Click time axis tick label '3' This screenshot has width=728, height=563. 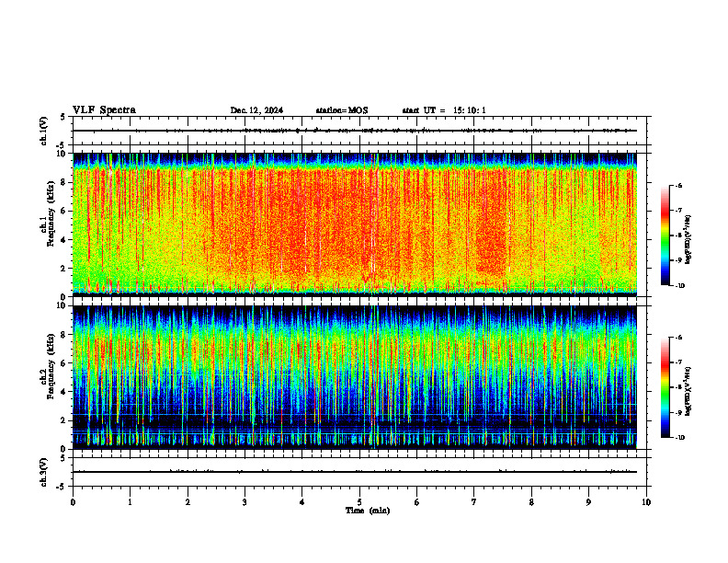[245, 502]
